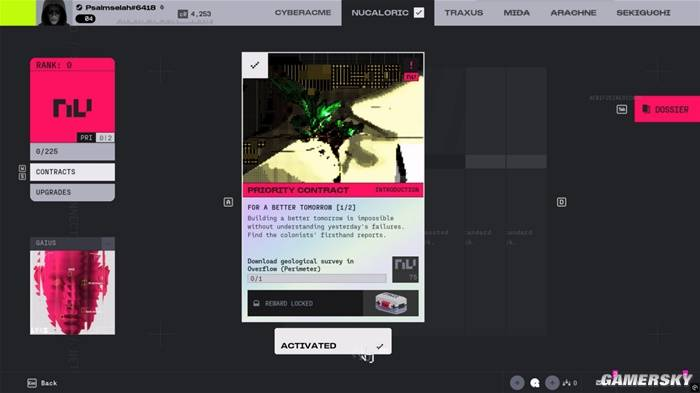
Task: Toggle the Activated contract button
Action: tap(333, 342)
